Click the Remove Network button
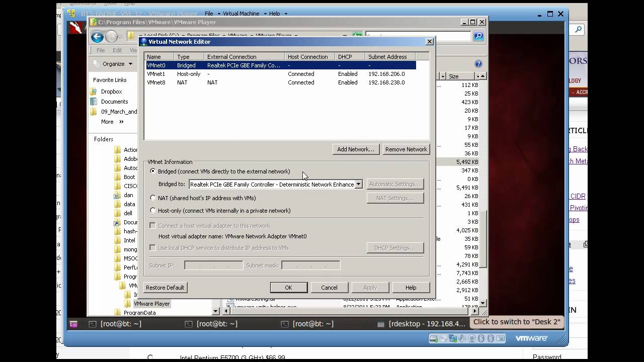This screenshot has height=362, width=644. [406, 149]
